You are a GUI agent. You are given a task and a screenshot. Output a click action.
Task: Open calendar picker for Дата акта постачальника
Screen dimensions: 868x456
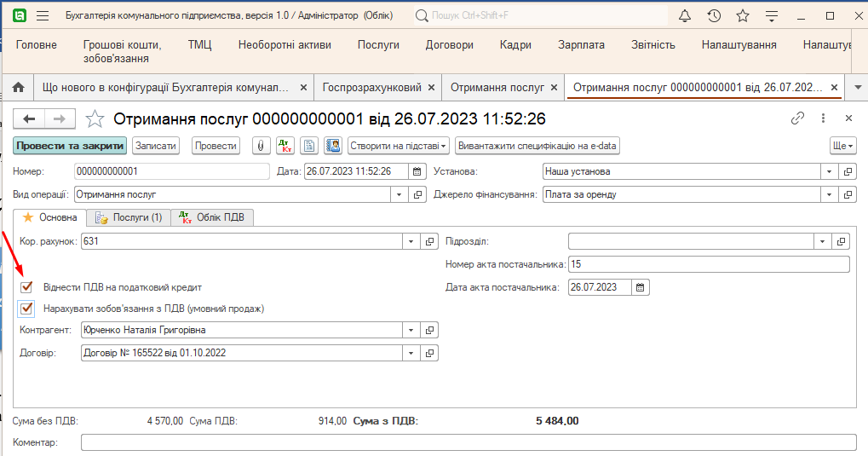pyautogui.click(x=641, y=287)
